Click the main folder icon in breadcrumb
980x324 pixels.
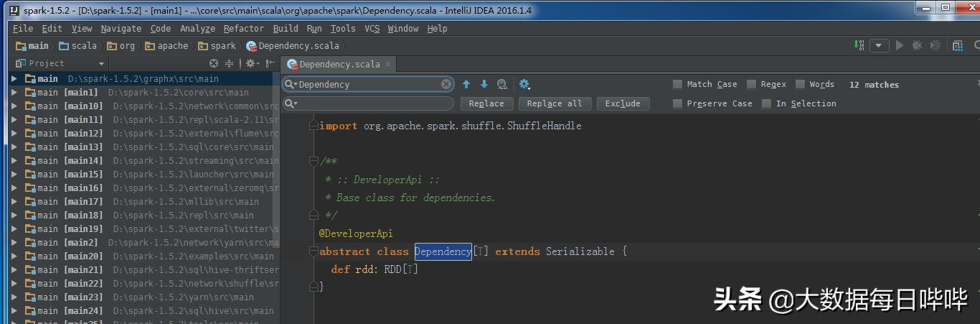click(x=22, y=46)
